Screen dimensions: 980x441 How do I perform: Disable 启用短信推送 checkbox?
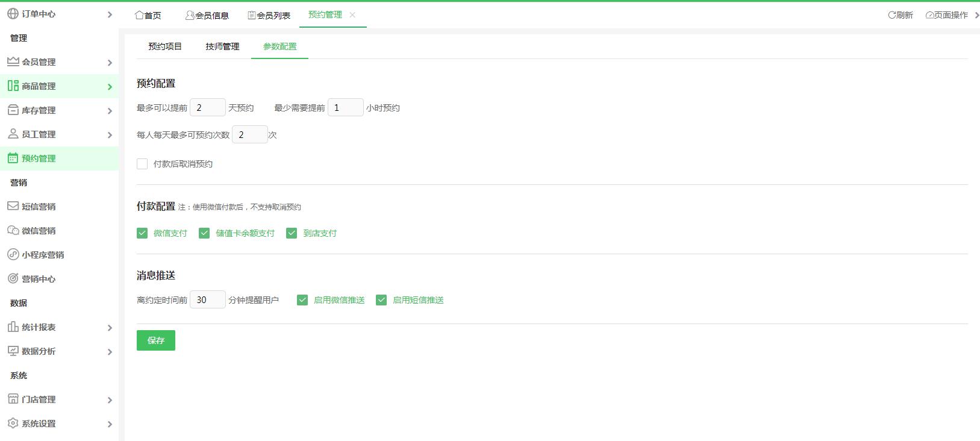tap(381, 300)
